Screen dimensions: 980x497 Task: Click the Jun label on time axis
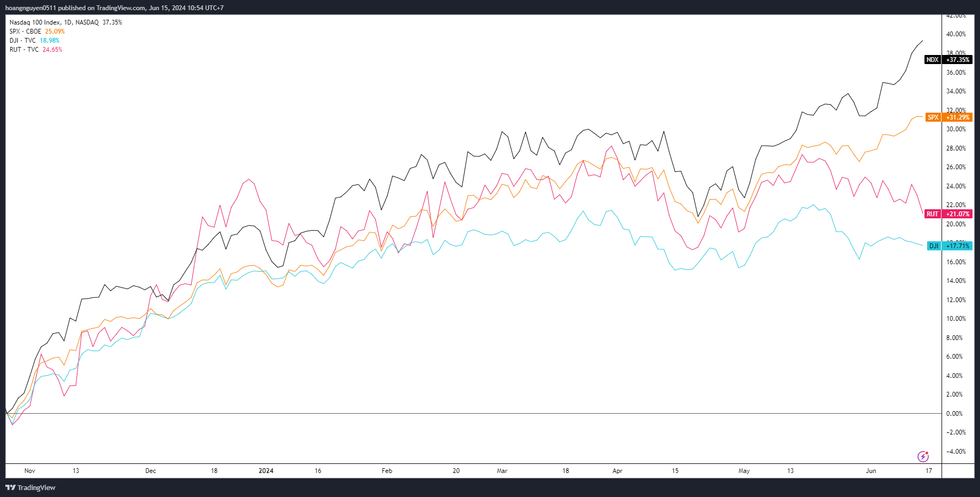click(871, 471)
